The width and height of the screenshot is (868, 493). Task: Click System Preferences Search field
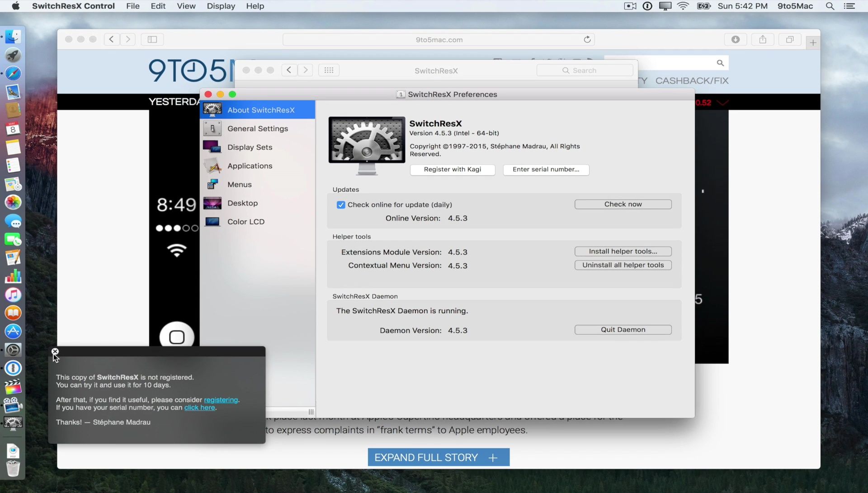[585, 70]
